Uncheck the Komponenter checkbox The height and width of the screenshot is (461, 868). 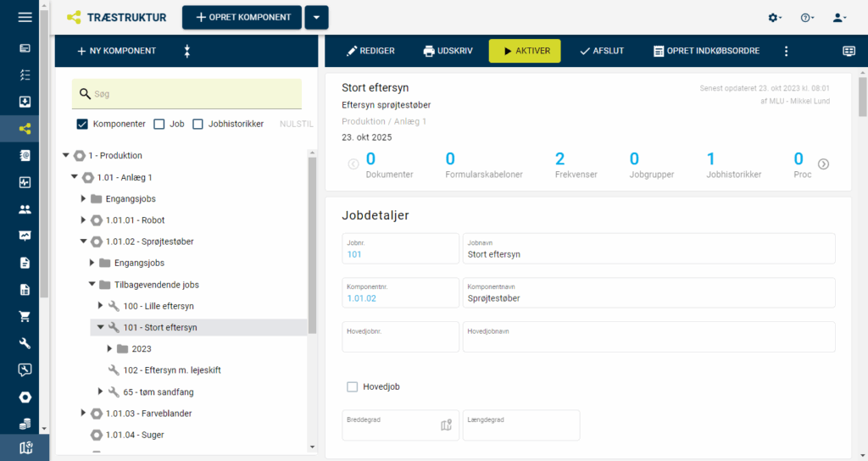[83, 124]
